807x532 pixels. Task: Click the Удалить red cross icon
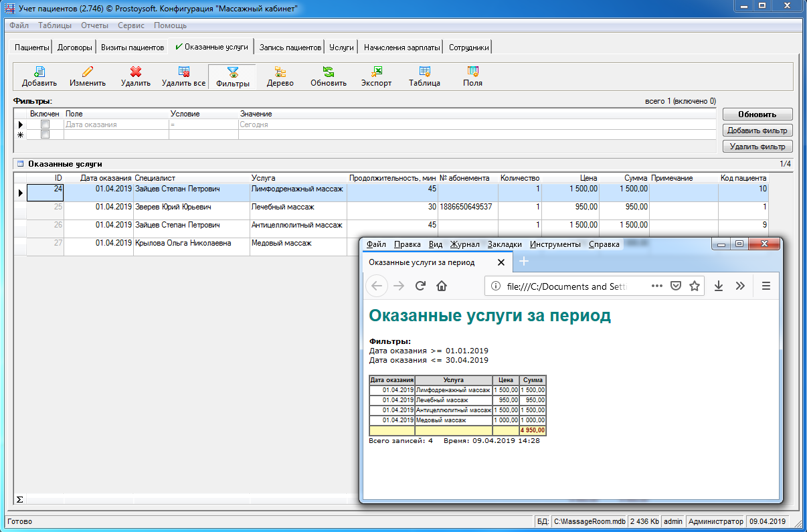tap(135, 72)
